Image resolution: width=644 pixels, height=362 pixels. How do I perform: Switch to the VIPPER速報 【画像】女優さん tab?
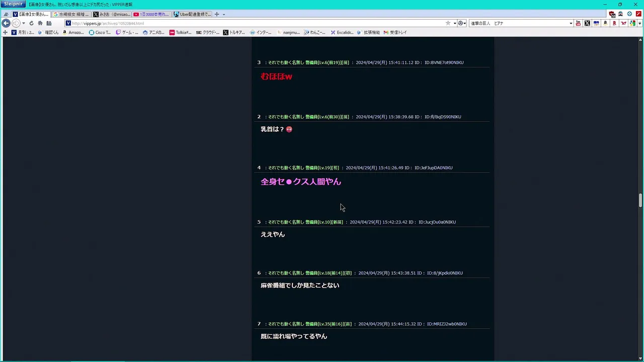coord(31,14)
